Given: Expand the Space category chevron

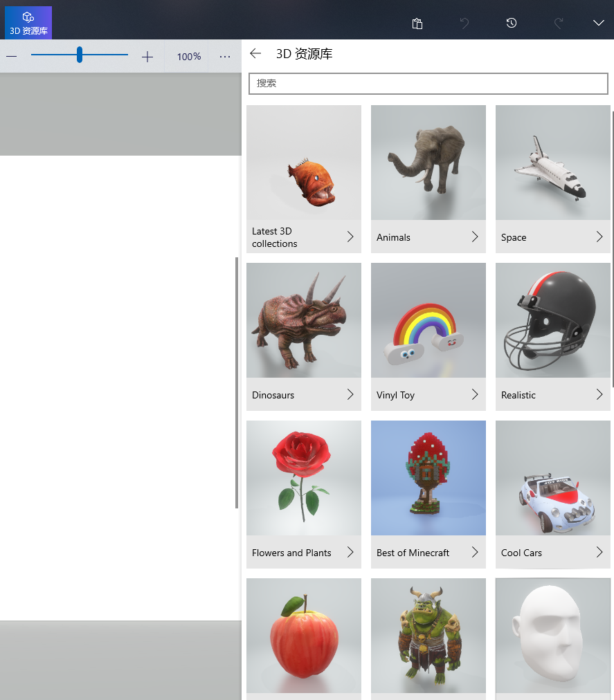Looking at the screenshot, I should pos(599,237).
